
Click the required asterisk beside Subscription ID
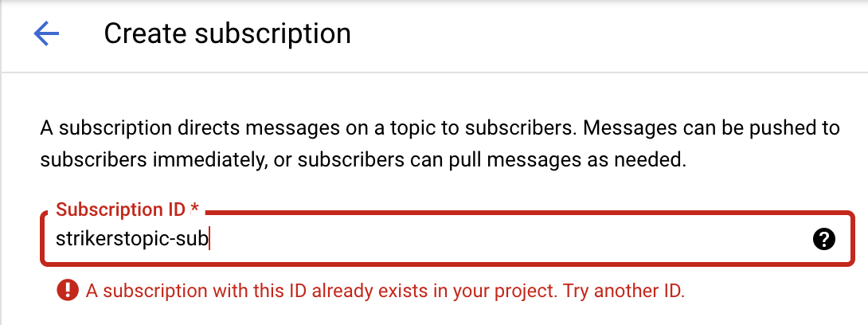(194, 210)
